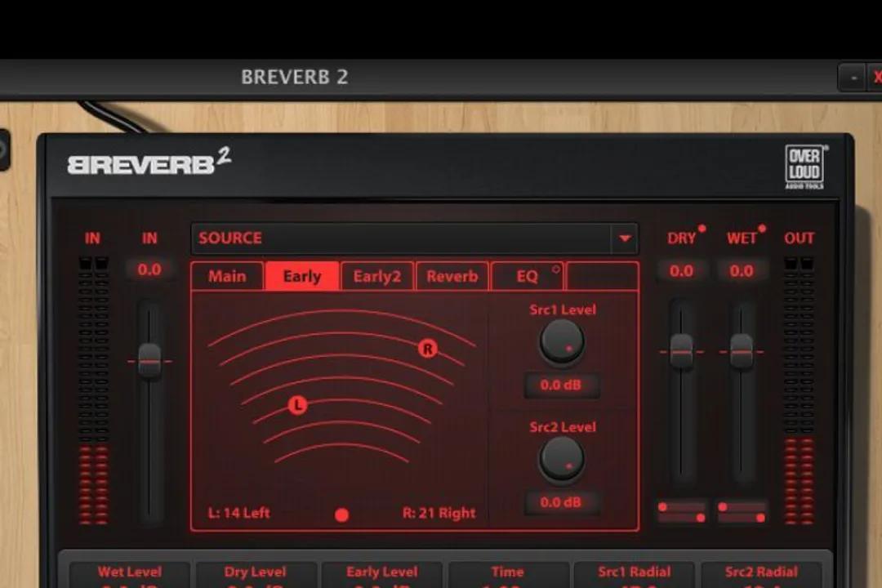This screenshot has width=882, height=588.
Task: Adjust the DRY fader slider
Action: (680, 350)
